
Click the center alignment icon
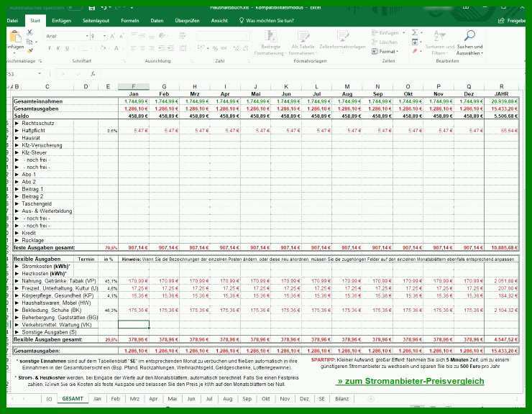(143, 49)
